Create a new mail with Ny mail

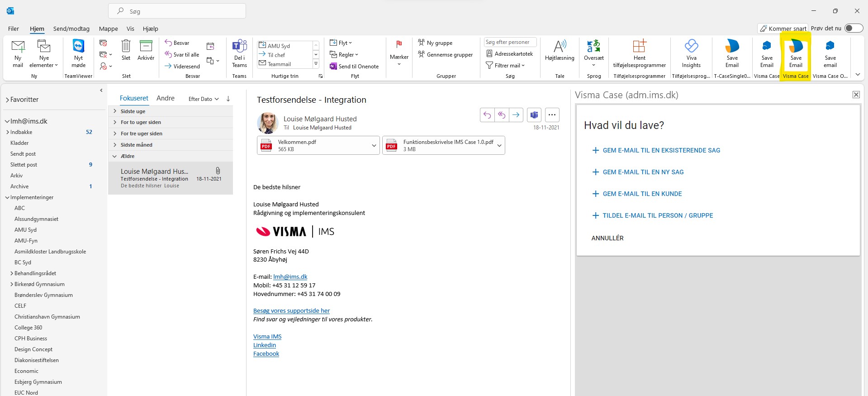pos(18,53)
